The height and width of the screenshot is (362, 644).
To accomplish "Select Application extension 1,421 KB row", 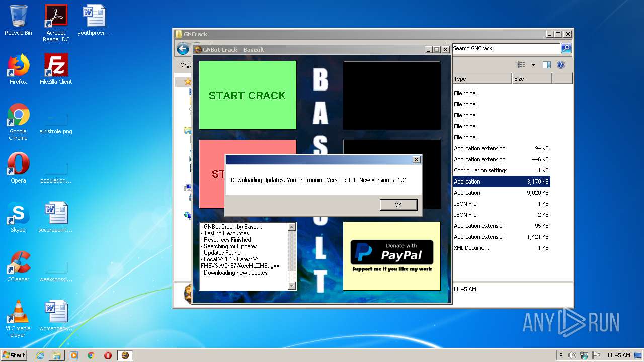I will pyautogui.click(x=501, y=237).
